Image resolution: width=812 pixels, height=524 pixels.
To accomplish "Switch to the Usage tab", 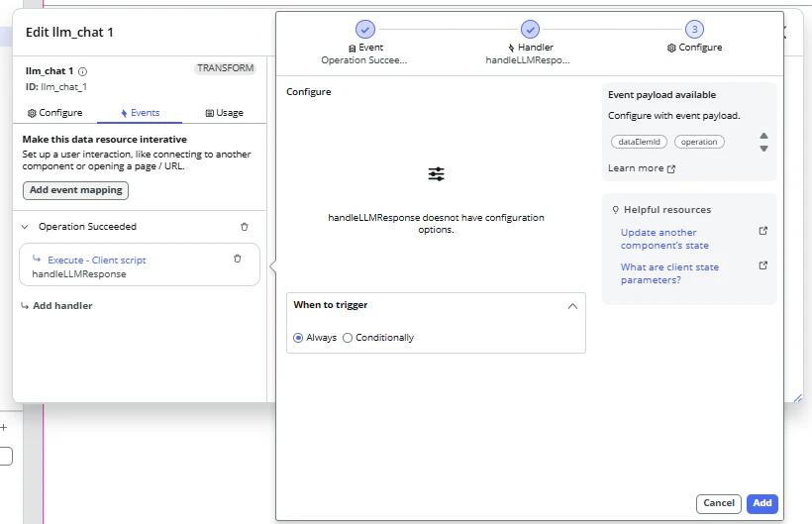I will [224, 113].
